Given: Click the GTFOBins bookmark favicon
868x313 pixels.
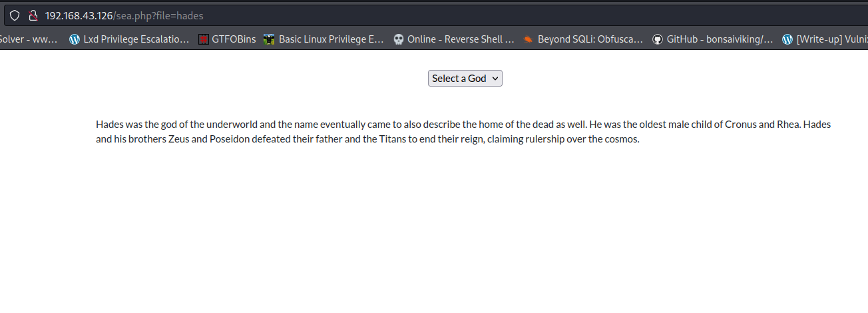Looking at the screenshot, I should [204, 39].
